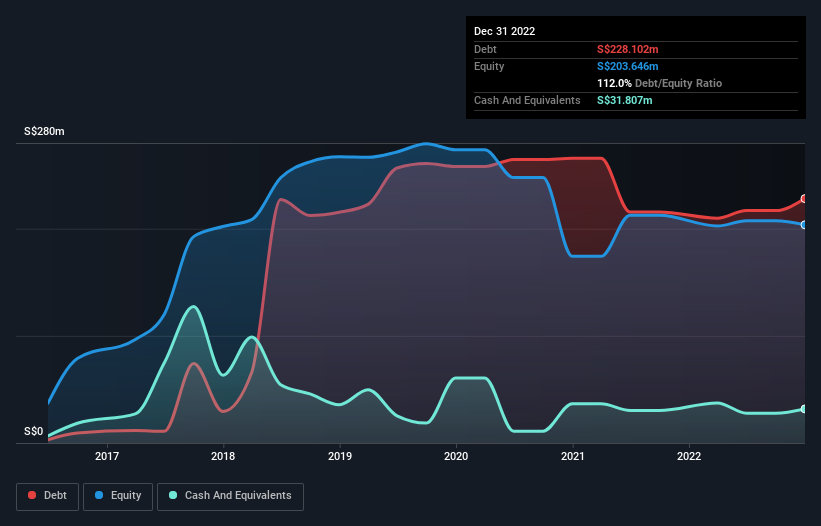This screenshot has height=526, width=821.
Task: Select the 2020 axis label
Action: [456, 456]
